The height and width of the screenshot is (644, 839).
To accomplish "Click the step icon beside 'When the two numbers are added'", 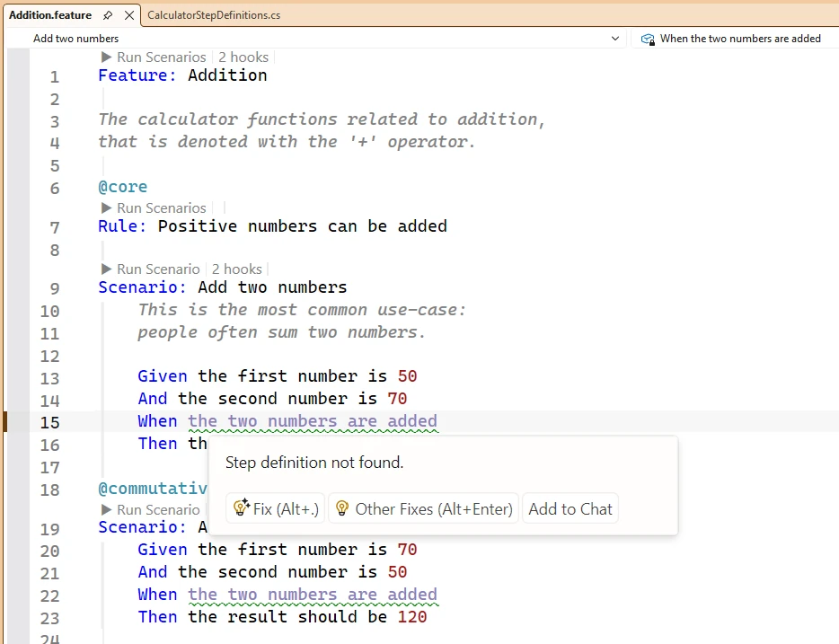I will click(x=648, y=39).
